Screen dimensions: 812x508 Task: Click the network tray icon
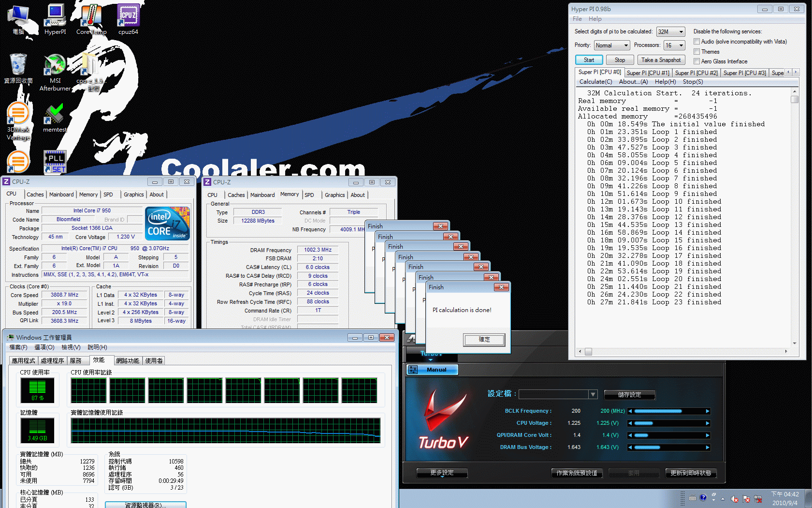pos(758,499)
